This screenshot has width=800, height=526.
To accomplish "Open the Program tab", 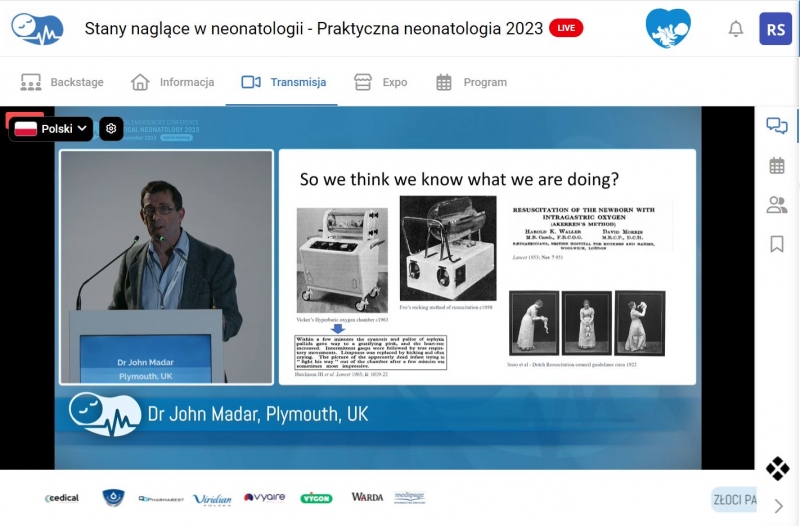I will [471, 82].
